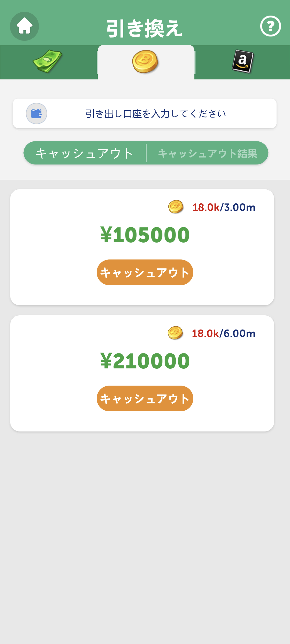Select the gold coin tab

[x=146, y=62]
